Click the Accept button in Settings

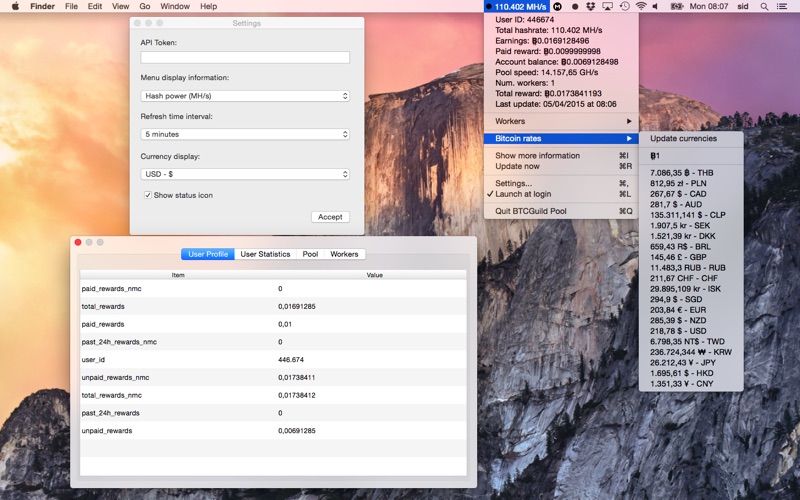pyautogui.click(x=330, y=217)
